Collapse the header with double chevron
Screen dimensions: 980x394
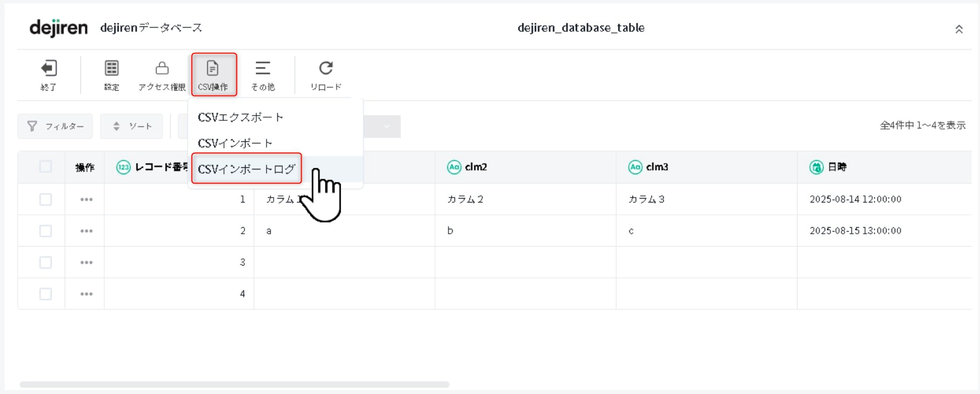pos(959,29)
